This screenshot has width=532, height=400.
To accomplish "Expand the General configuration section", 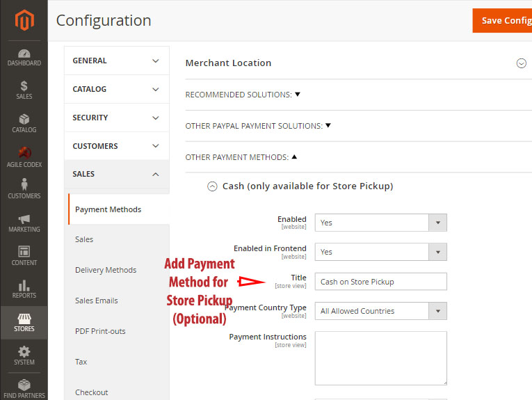I will click(116, 61).
